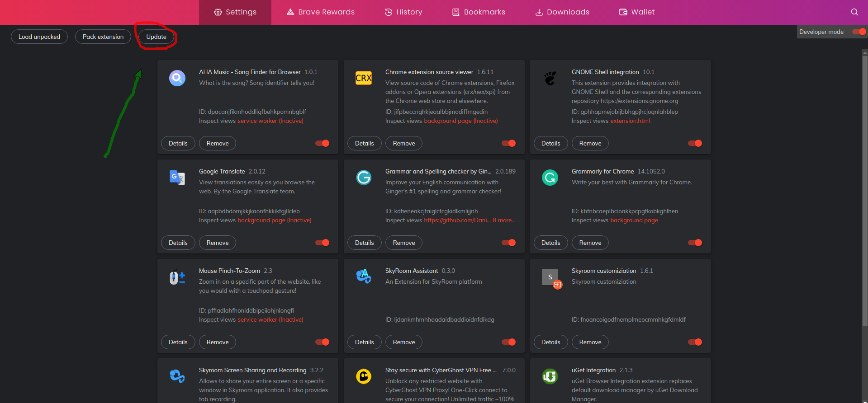The width and height of the screenshot is (868, 403).
Task: Click the Update extensions button
Action: (156, 37)
